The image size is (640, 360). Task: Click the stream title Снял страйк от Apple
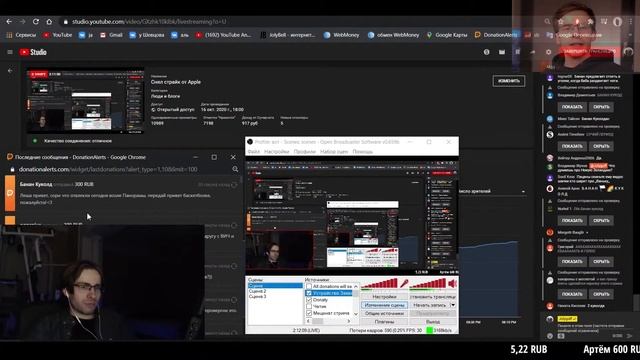point(176,82)
